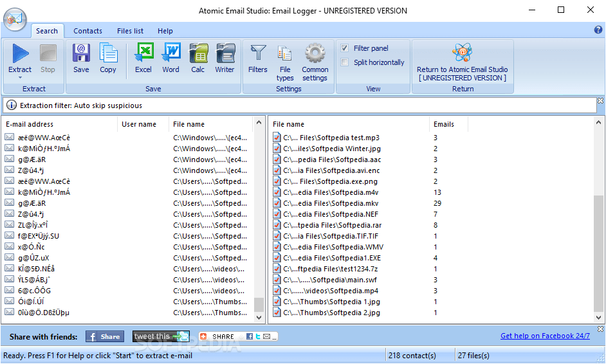Click the 27 files(s) status entry

473,356
